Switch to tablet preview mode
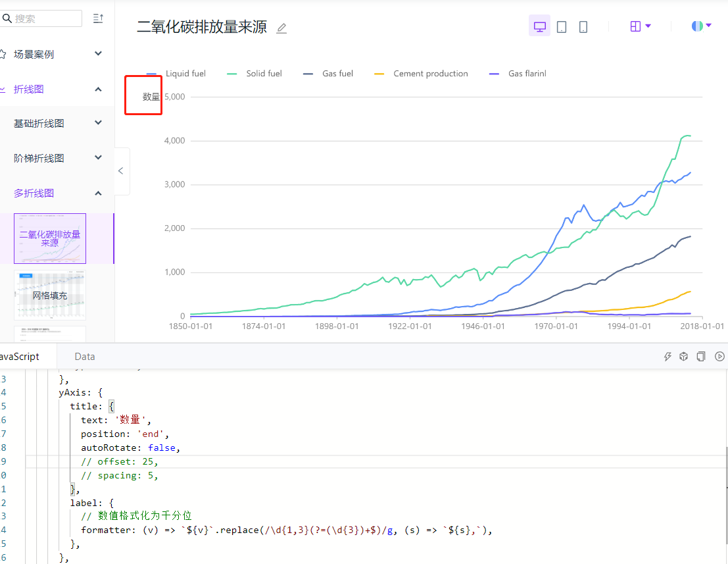 (x=561, y=26)
